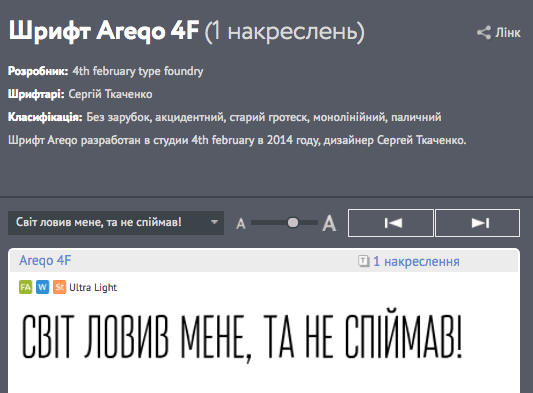Go to the next font button
Viewport: 533px width, 393px height.
pyautogui.click(x=478, y=223)
